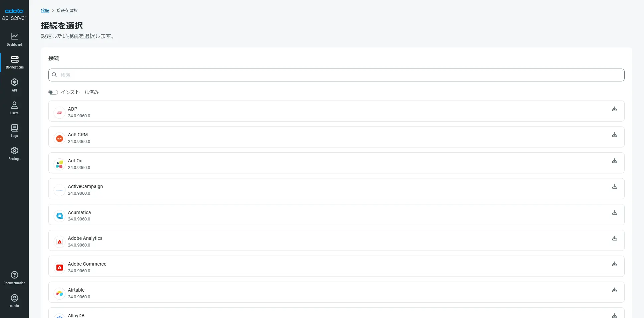
Task: Download the Act! CRM connector
Action: 614,135
